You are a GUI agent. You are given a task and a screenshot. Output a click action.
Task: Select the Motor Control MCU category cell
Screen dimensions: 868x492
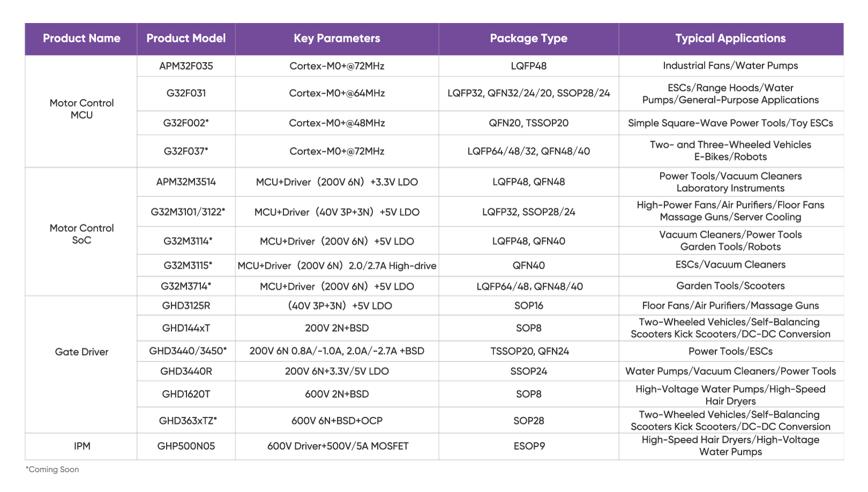(81, 109)
